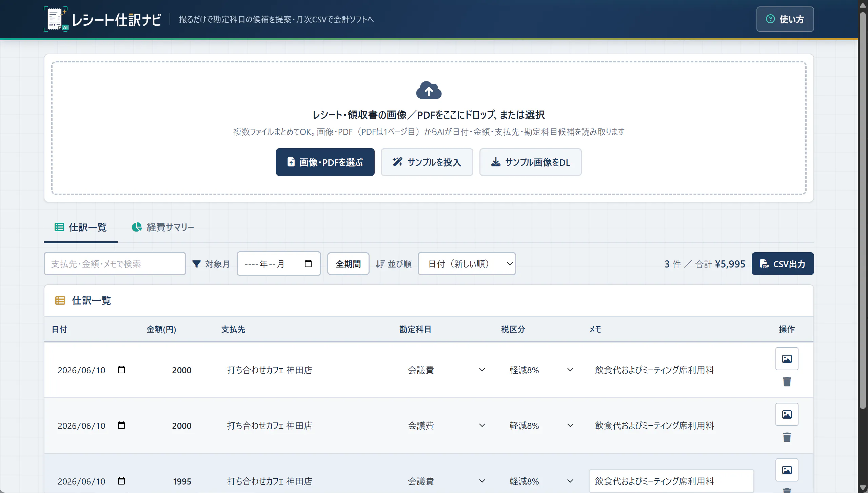The image size is (868, 493).
Task: Click the 画像・PDFを選ぶ button
Action: click(325, 162)
